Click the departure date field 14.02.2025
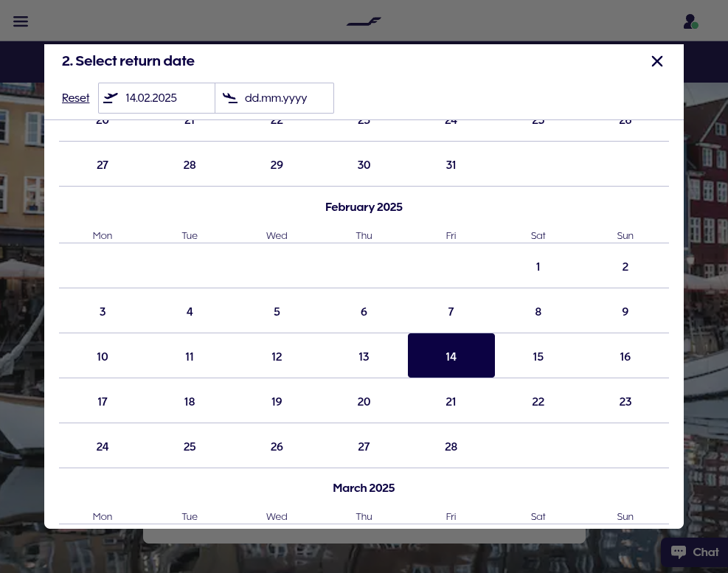This screenshot has height=573, width=728. (156, 98)
